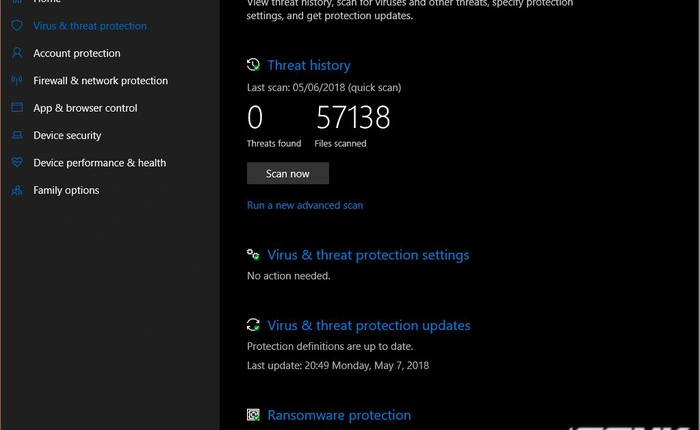This screenshot has width=700, height=430.
Task: Select App & browser control
Action: pos(85,108)
